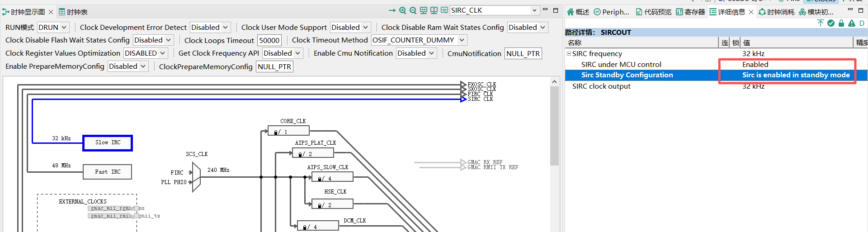Open Get Clock Frequency API dropdown
Viewport: 868px width, 232px height.
pos(283,53)
